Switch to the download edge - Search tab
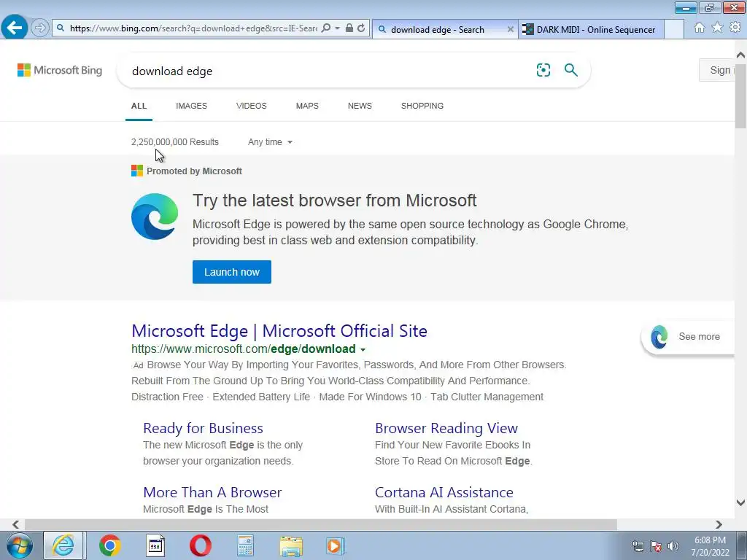747x560 pixels. click(x=438, y=29)
